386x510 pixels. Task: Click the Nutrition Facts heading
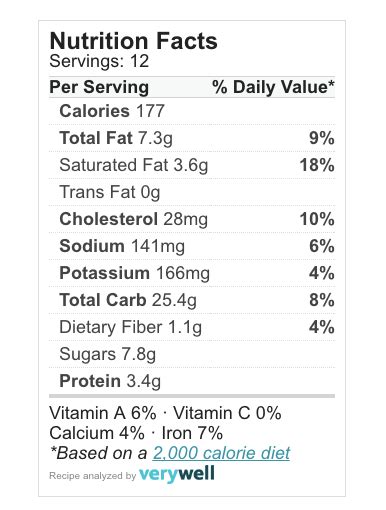133,41
